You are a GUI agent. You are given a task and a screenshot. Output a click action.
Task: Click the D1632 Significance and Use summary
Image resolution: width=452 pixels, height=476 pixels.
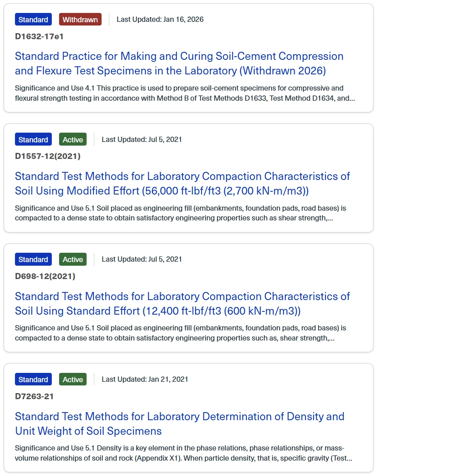[x=185, y=93]
